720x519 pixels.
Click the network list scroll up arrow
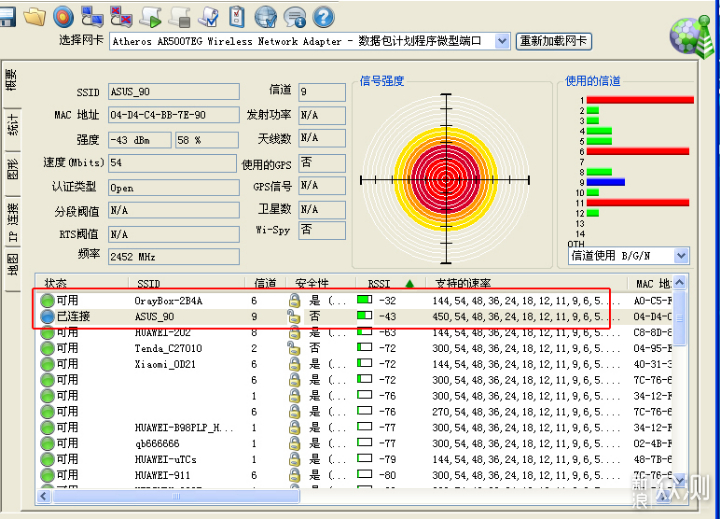point(680,283)
